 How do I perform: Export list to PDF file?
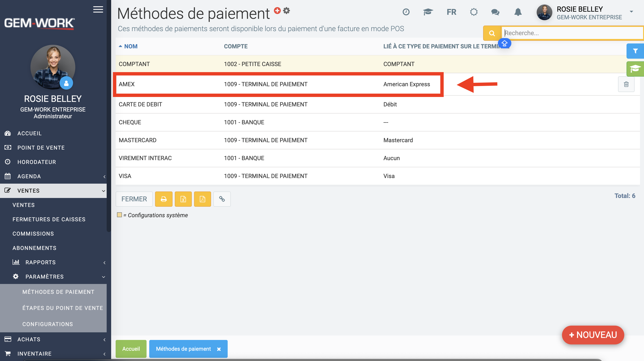(202, 199)
